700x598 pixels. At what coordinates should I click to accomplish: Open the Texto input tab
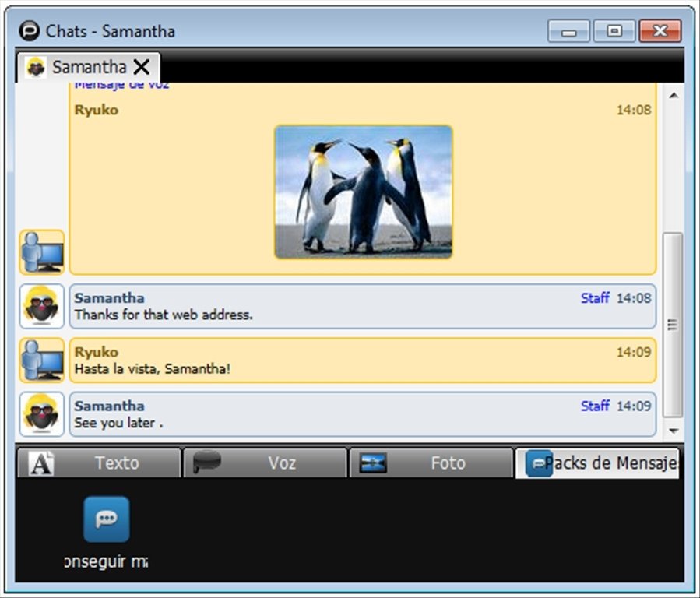pyautogui.click(x=99, y=463)
